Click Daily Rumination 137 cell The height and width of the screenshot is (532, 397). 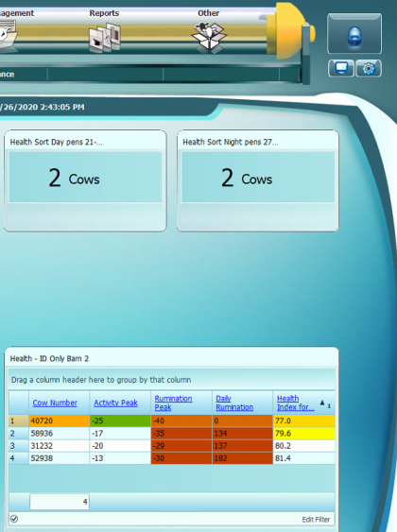[243, 446]
